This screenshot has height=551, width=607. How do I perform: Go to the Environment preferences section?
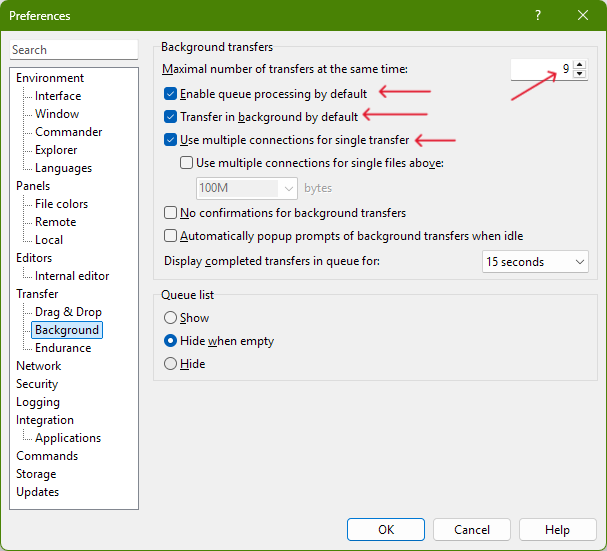(50, 78)
